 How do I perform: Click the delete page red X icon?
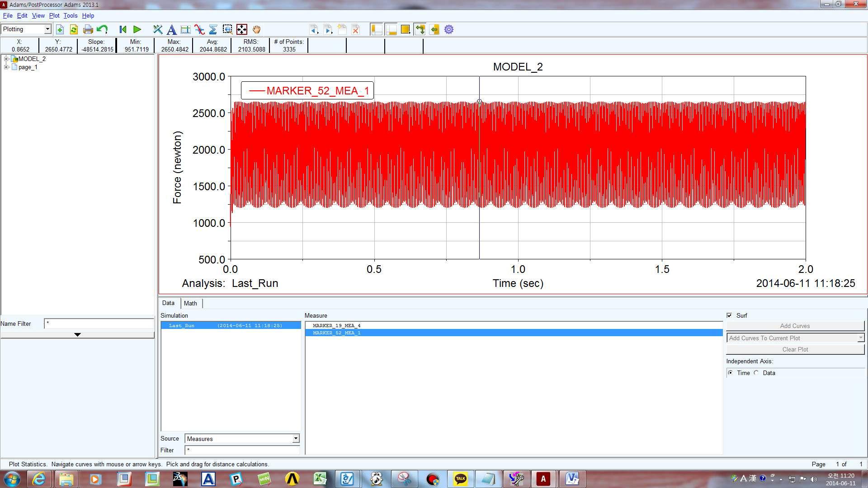point(356,29)
